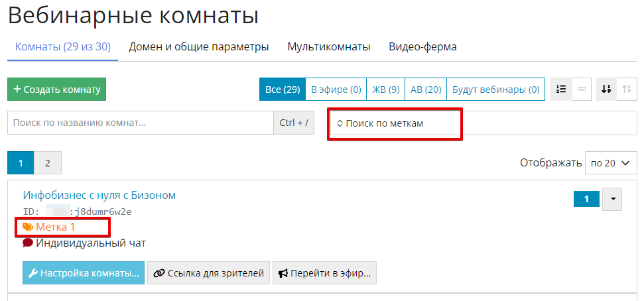Click the Ctrl + / shortcut hint
The height and width of the screenshot is (301, 644).
[x=294, y=123]
